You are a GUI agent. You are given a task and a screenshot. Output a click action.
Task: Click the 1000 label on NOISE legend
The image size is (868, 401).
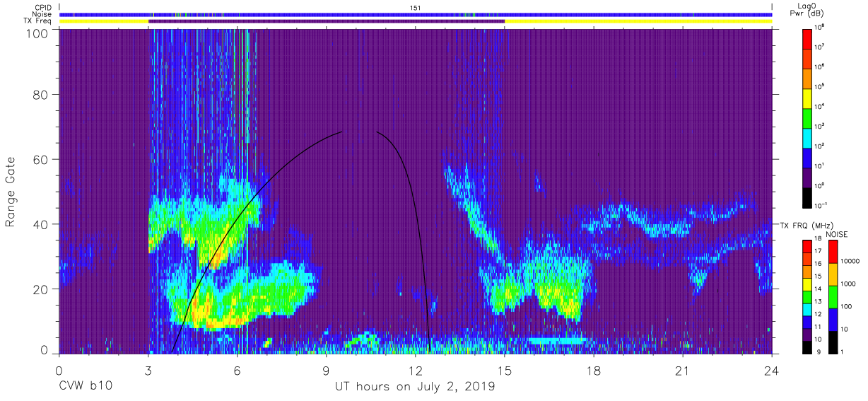(847, 284)
